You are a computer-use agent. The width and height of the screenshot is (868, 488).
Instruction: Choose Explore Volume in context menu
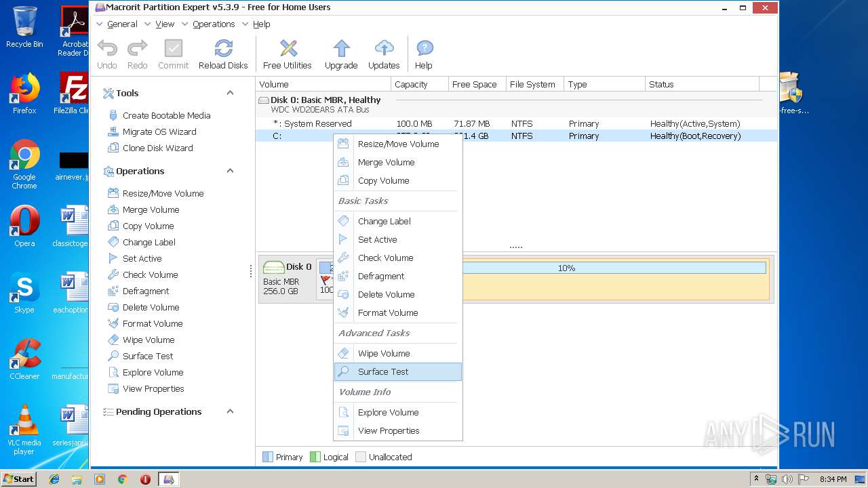click(398, 412)
